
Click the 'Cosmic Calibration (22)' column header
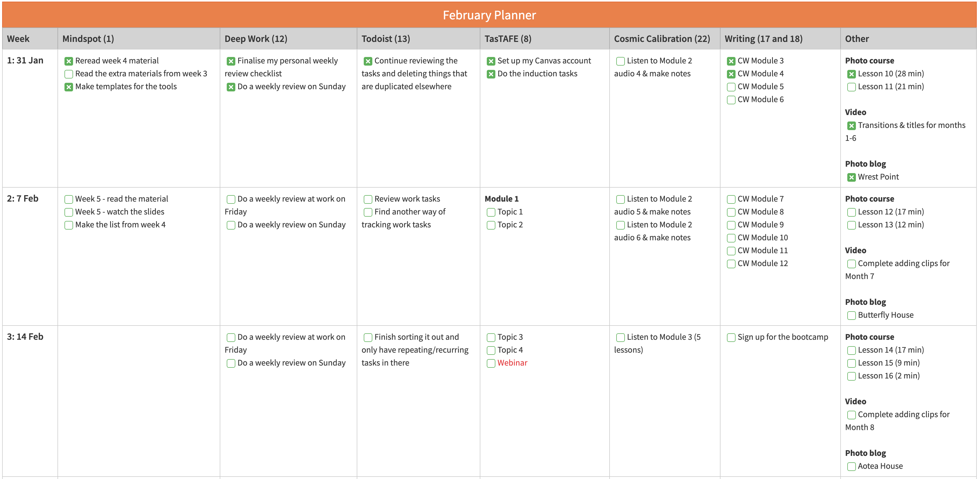coord(662,39)
